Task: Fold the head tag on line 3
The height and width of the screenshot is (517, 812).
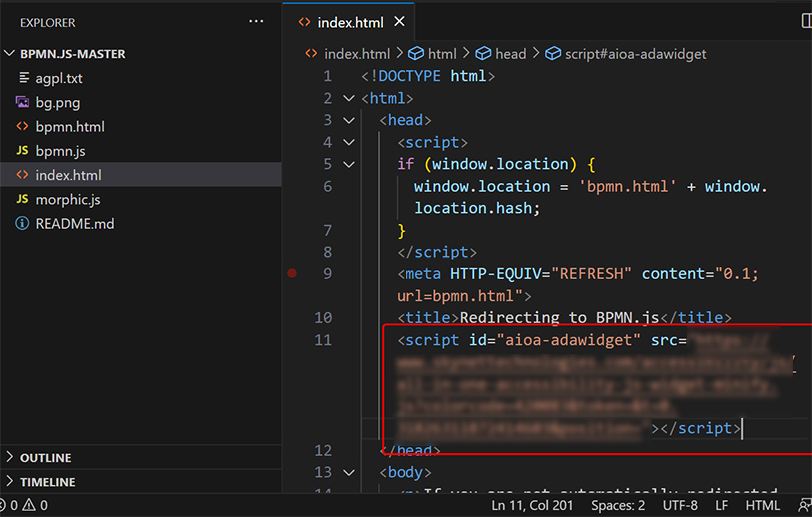Action: click(x=349, y=120)
